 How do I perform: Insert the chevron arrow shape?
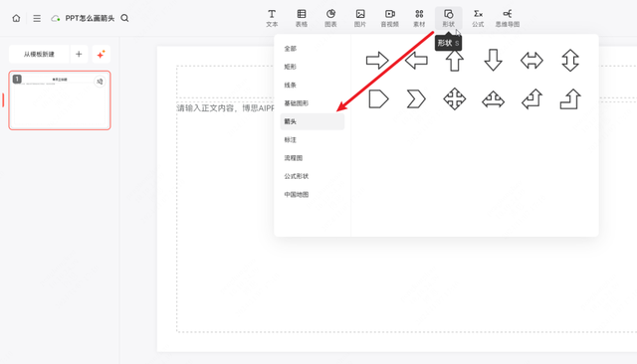[x=416, y=99]
